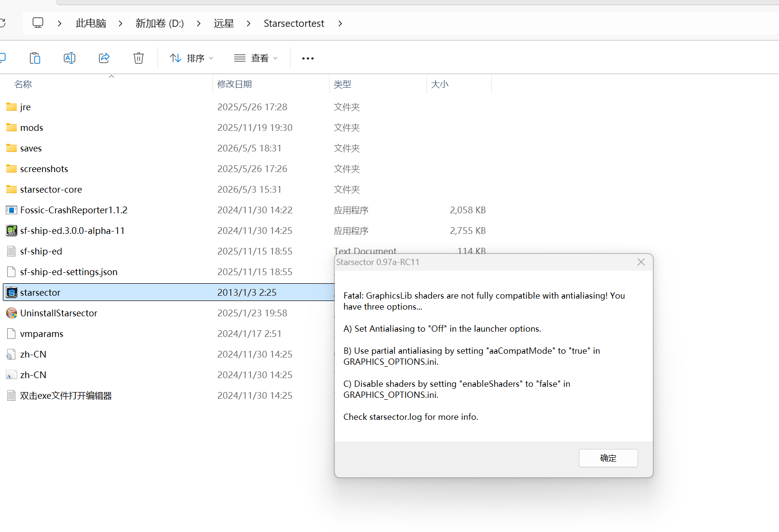The width and height of the screenshot is (779, 532).
Task: Expand chevron after Starsectortest breadcrumb
Action: [x=340, y=23]
